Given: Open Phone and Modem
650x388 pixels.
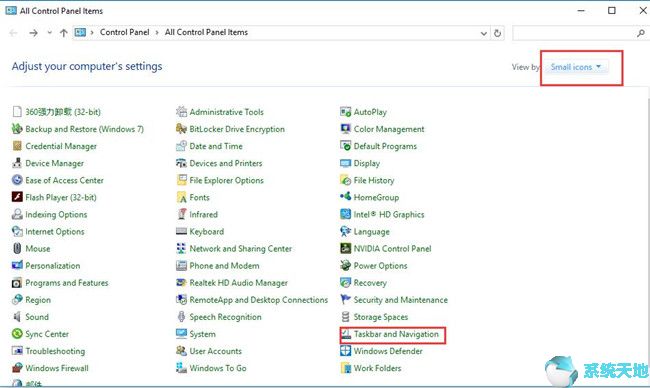Looking at the screenshot, I should coord(224,266).
